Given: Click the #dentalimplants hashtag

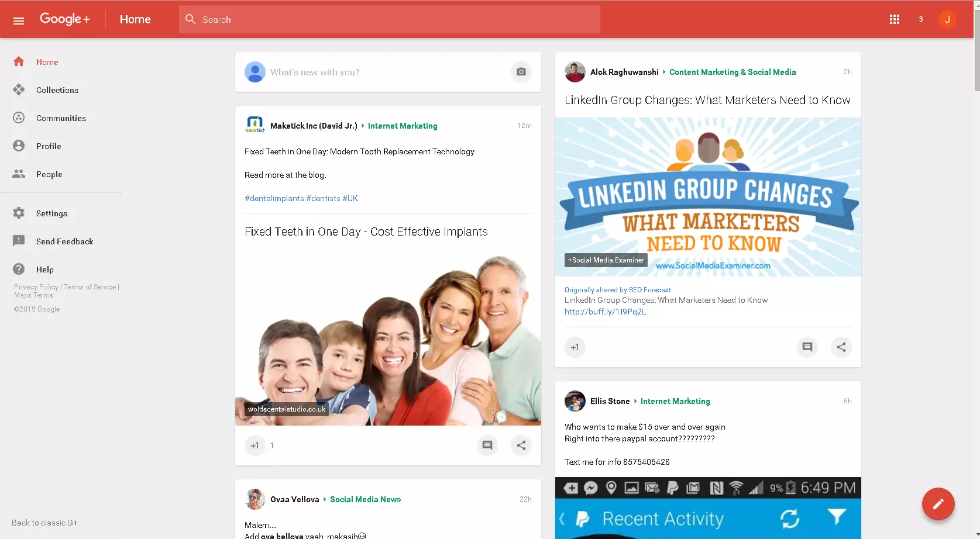Looking at the screenshot, I should (274, 198).
